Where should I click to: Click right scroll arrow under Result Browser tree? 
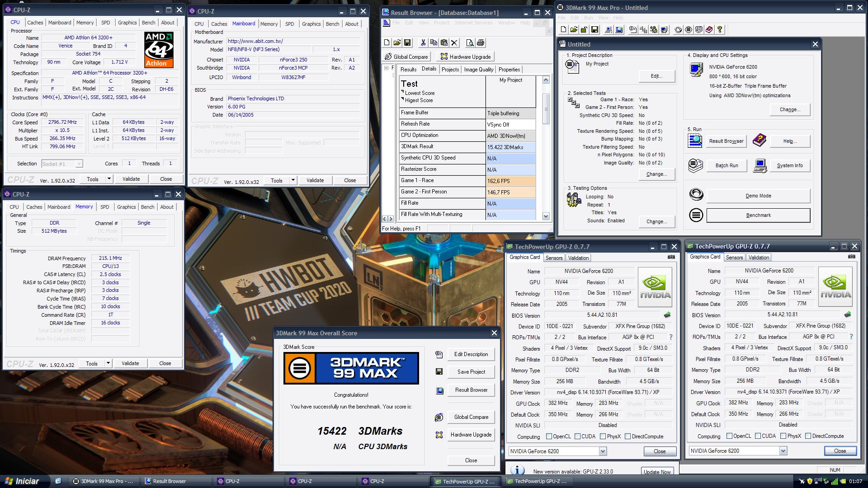pyautogui.click(x=391, y=219)
